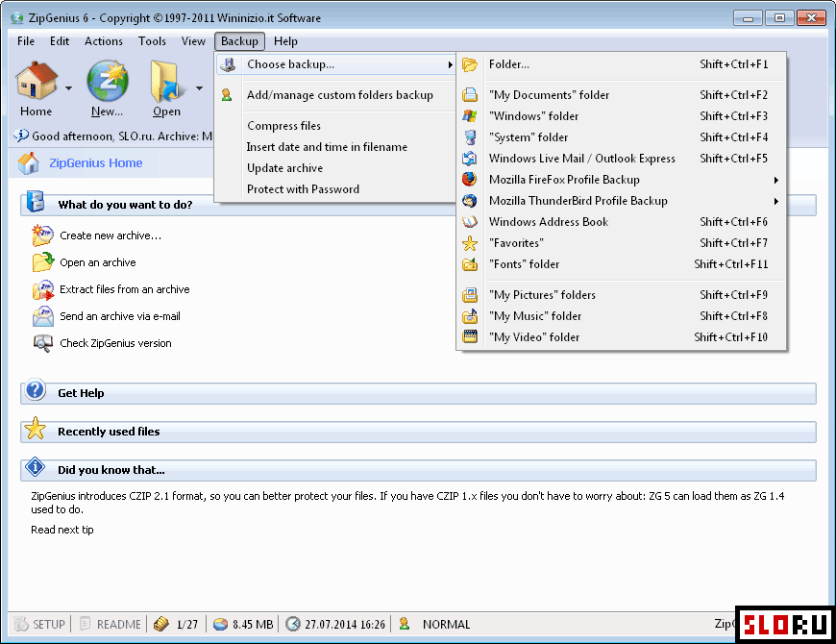Click the Check ZipGenius version link
This screenshot has height=644, width=836.
tap(115, 343)
